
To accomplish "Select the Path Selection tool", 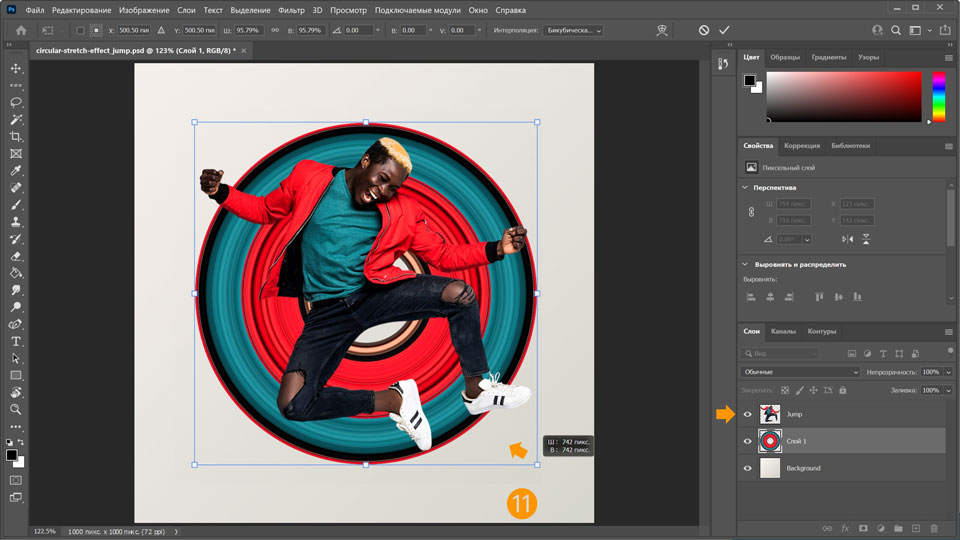I will 16,358.
